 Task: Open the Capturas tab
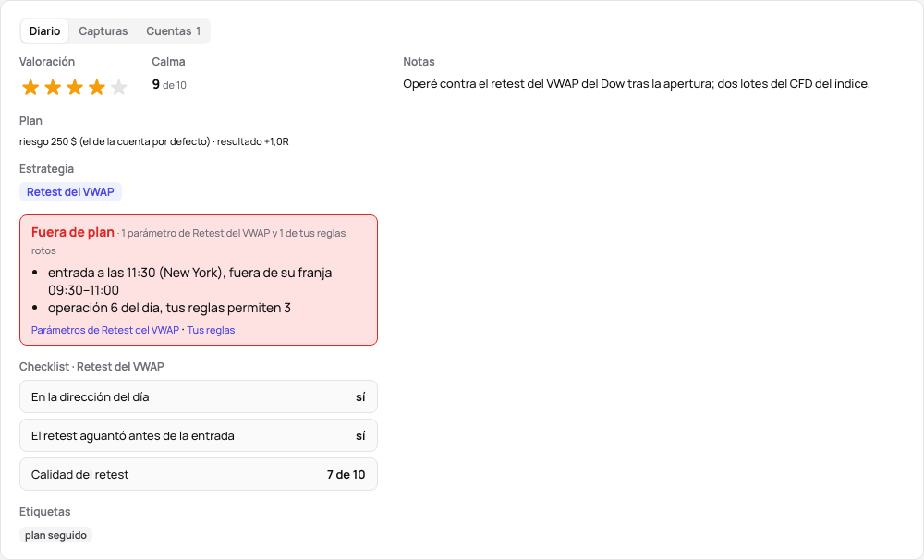pyautogui.click(x=103, y=31)
